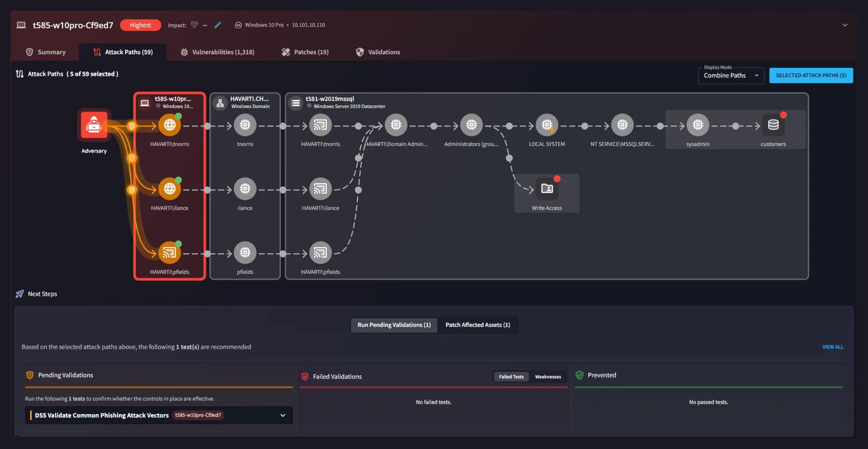Select the customers database node

(x=773, y=125)
